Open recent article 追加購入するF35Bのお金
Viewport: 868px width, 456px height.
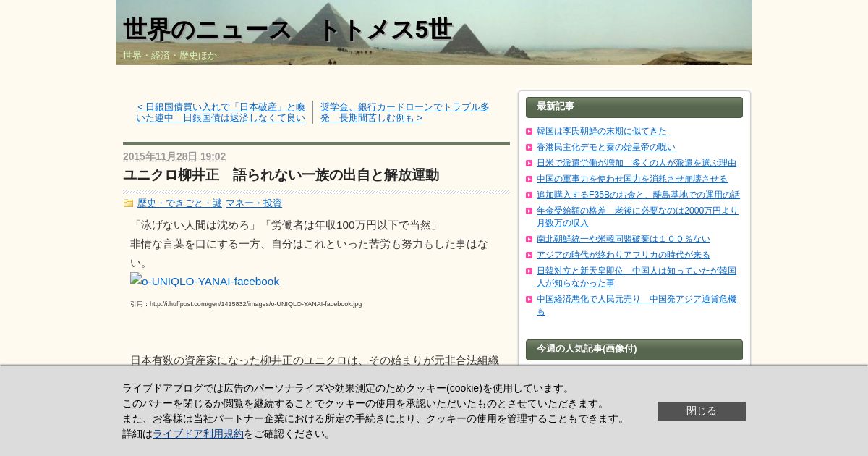click(638, 195)
